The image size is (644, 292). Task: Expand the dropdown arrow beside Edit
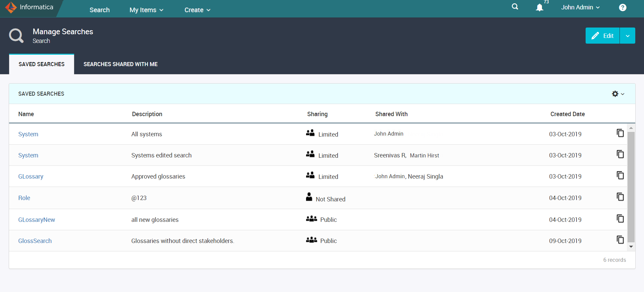pos(628,36)
